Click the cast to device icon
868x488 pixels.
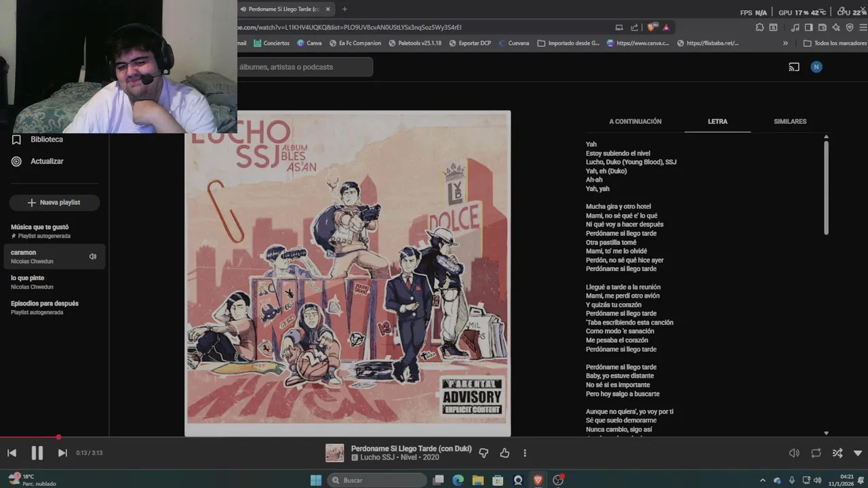794,67
